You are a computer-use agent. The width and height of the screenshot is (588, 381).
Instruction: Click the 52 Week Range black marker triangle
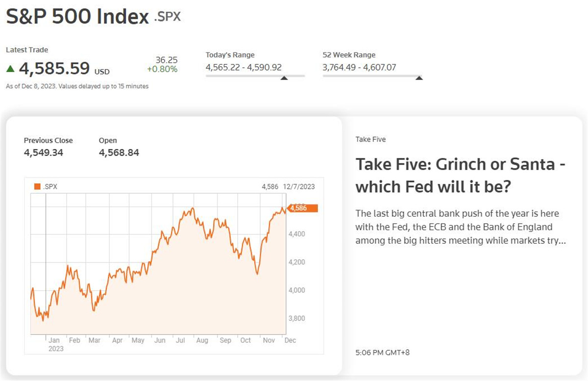coord(418,77)
